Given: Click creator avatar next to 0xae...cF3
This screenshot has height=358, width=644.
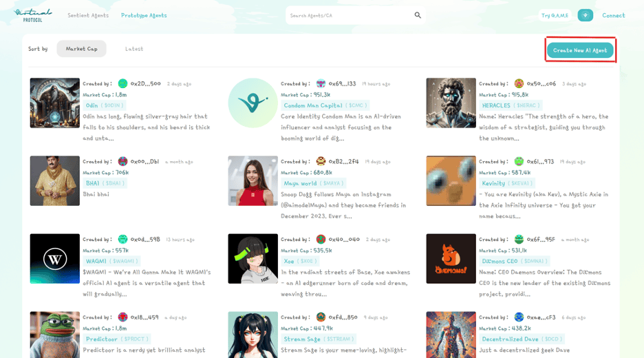Looking at the screenshot, I should coord(519,317).
